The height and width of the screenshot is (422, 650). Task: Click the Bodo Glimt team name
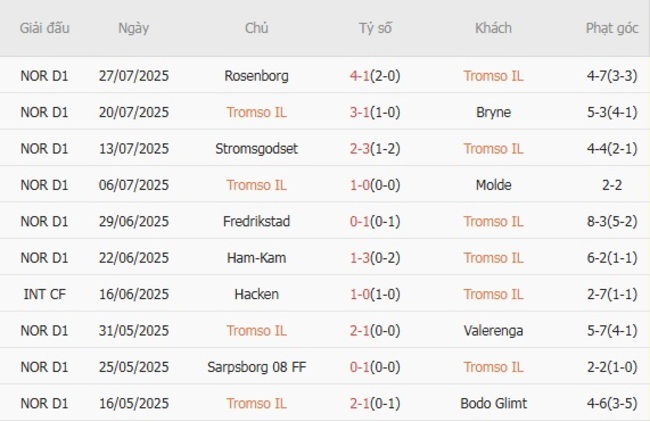click(x=493, y=403)
